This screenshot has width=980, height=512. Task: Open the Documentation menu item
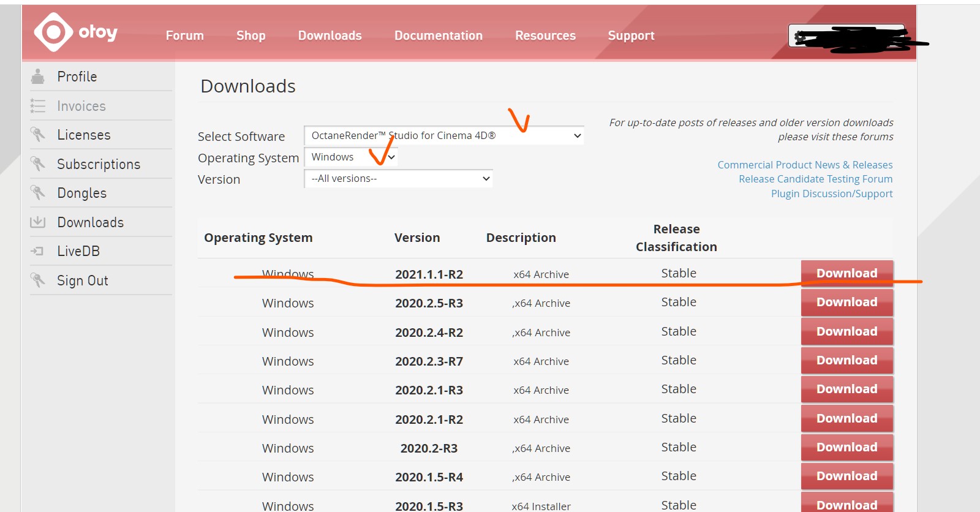[439, 36]
